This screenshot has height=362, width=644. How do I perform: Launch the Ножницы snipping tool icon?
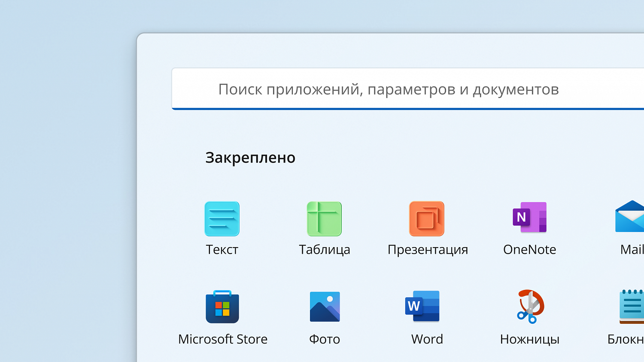tap(531, 306)
